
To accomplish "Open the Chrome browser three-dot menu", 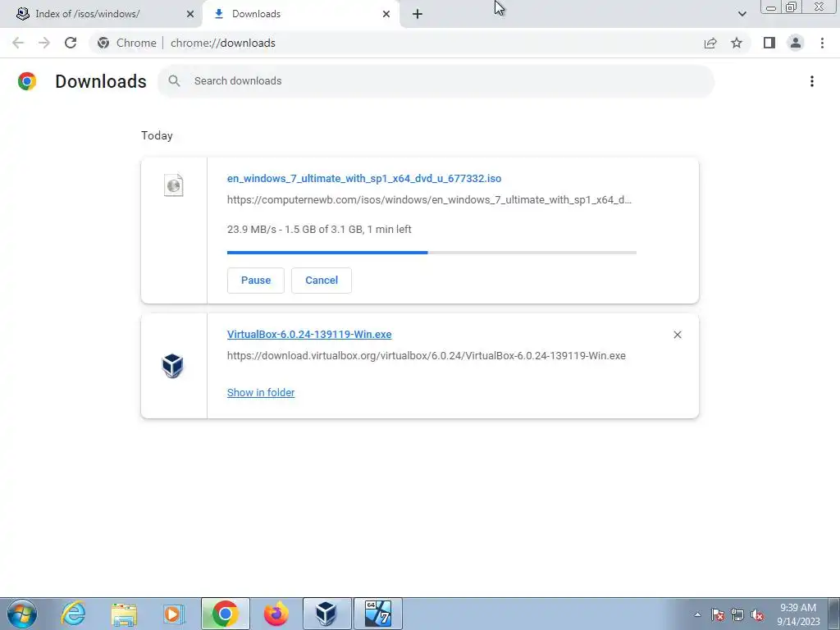I will [x=822, y=43].
